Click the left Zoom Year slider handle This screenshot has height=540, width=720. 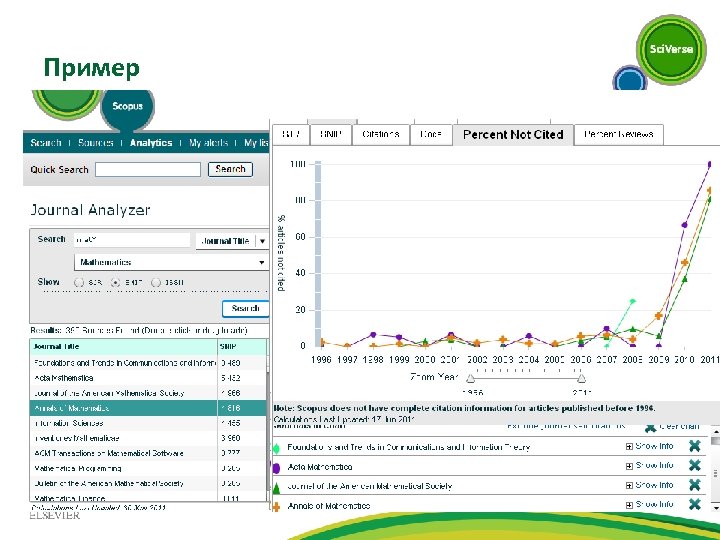tap(470, 378)
